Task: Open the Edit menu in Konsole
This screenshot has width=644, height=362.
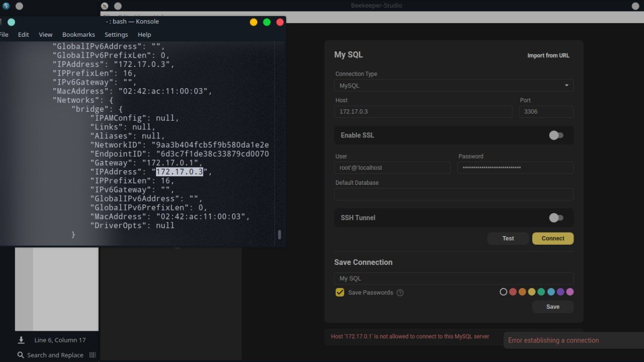Action: (x=24, y=35)
